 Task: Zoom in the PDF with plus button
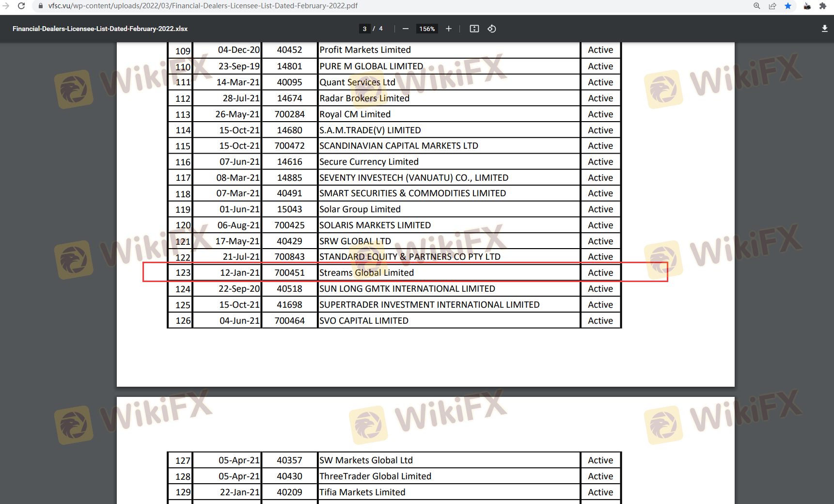coord(449,29)
